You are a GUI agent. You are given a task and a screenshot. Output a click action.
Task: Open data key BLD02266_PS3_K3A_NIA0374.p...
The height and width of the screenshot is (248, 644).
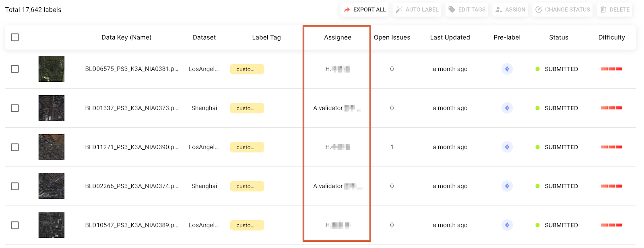tap(132, 186)
